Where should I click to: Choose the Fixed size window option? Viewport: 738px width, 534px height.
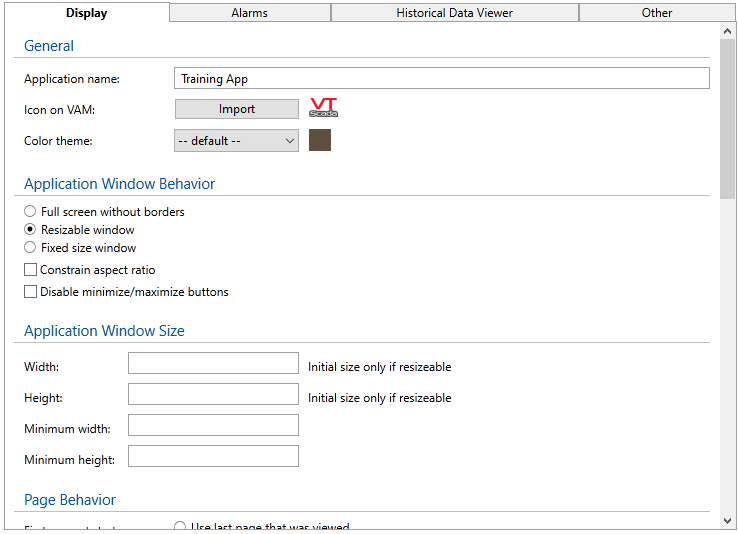31,248
